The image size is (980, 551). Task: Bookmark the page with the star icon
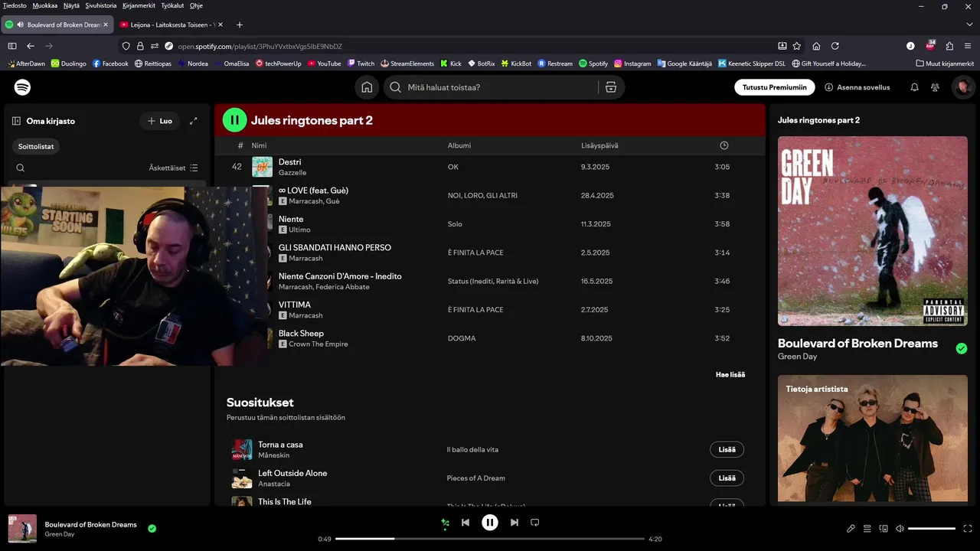point(797,46)
